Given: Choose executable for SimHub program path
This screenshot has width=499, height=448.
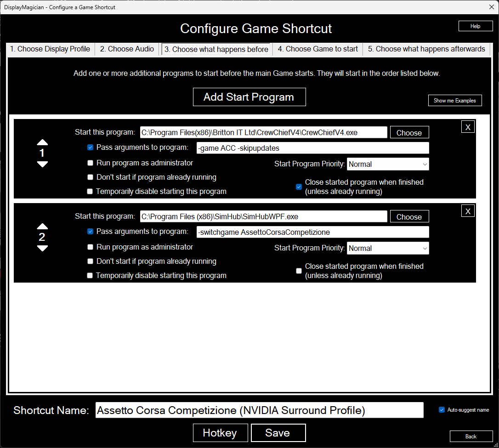Looking at the screenshot, I should [409, 217].
